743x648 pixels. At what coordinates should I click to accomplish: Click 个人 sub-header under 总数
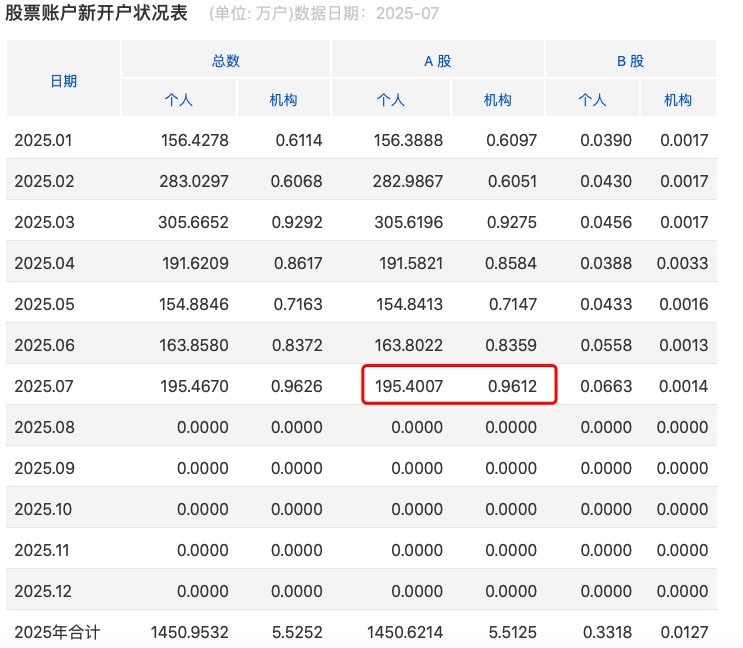point(179,100)
